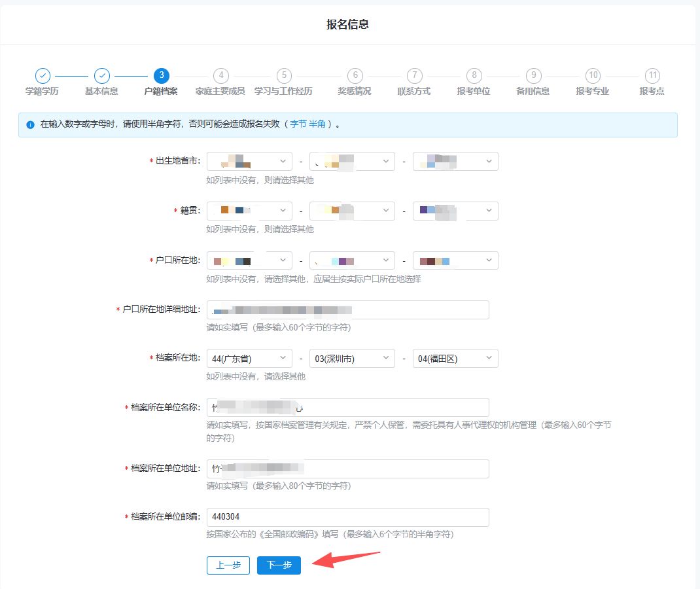Screen dimensions: 700x589
Task: Select the 户籍档案 step label
Action: (x=161, y=91)
